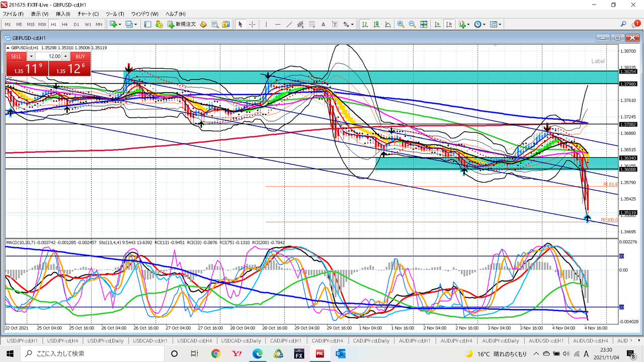This screenshot has height=362, width=644.
Task: Click the Windows search box in taskbar
Action: tap(91, 353)
